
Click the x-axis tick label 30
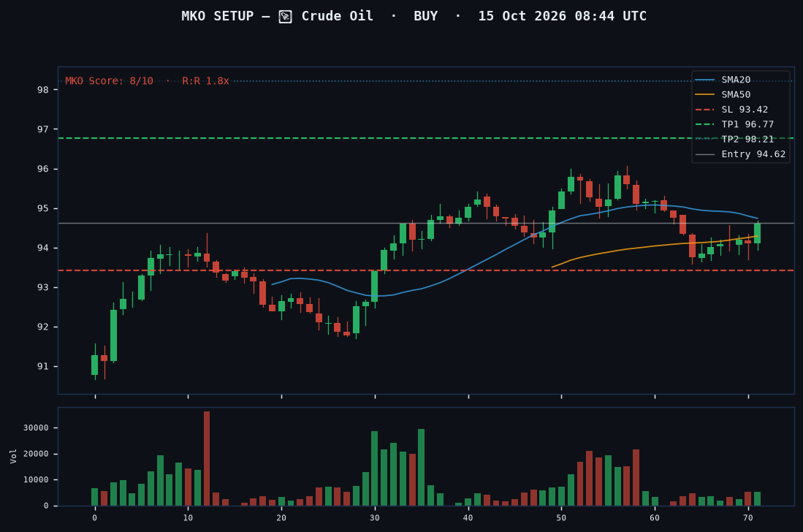tap(375, 517)
